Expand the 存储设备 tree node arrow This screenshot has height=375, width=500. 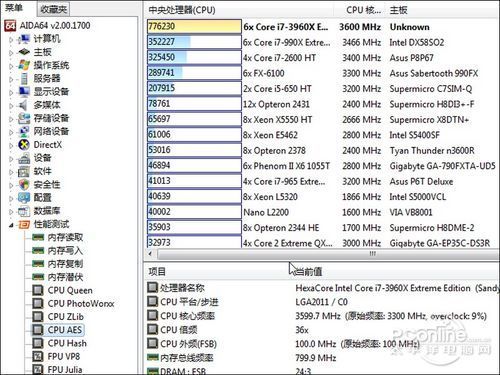point(11,118)
